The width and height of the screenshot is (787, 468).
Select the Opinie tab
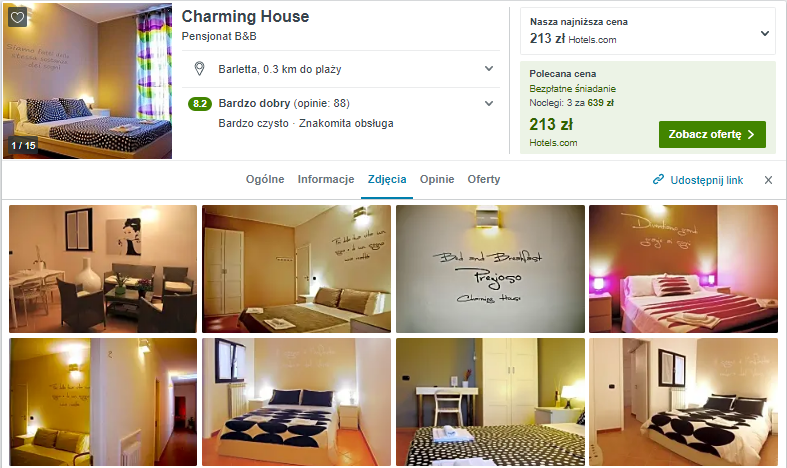pos(437,179)
